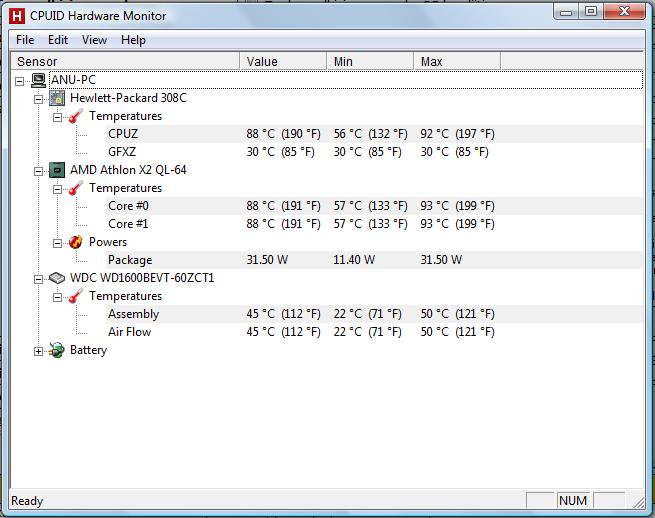Select the Core #1 row
Image resolution: width=655 pixels, height=518 pixels.
pos(374,224)
